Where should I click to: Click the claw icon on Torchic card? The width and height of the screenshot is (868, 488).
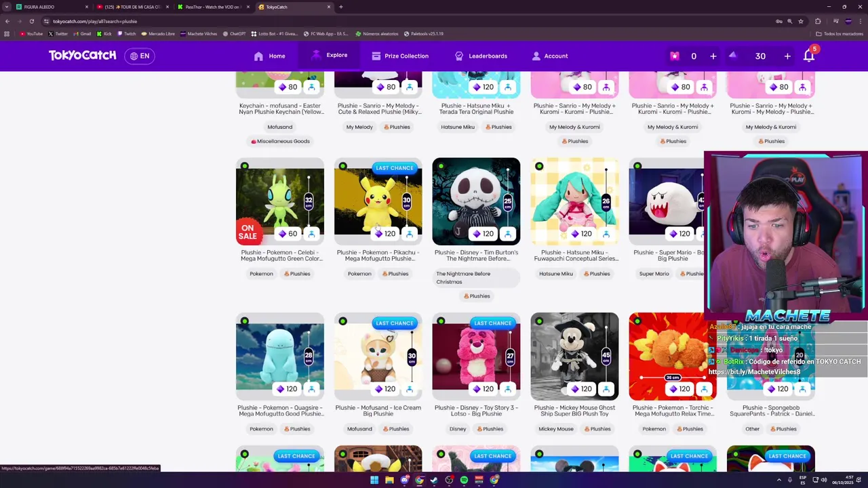click(705, 389)
